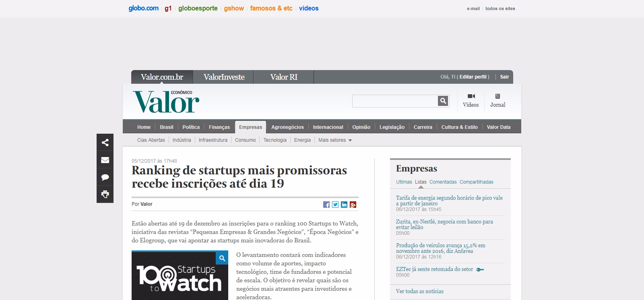The height and width of the screenshot is (300, 644).
Task: Open the Legislação section
Action: click(392, 127)
